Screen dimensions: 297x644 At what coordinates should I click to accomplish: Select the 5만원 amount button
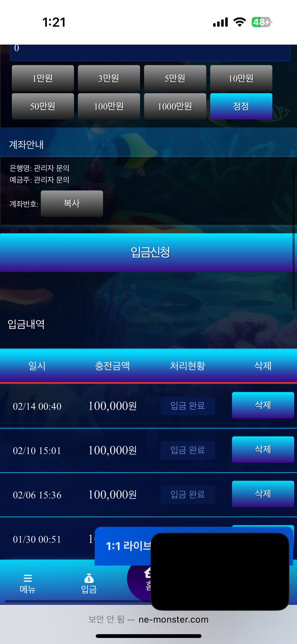pos(175,78)
